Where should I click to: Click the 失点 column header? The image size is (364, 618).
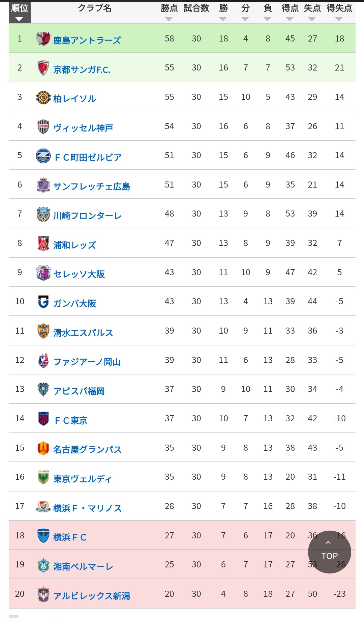(312, 8)
